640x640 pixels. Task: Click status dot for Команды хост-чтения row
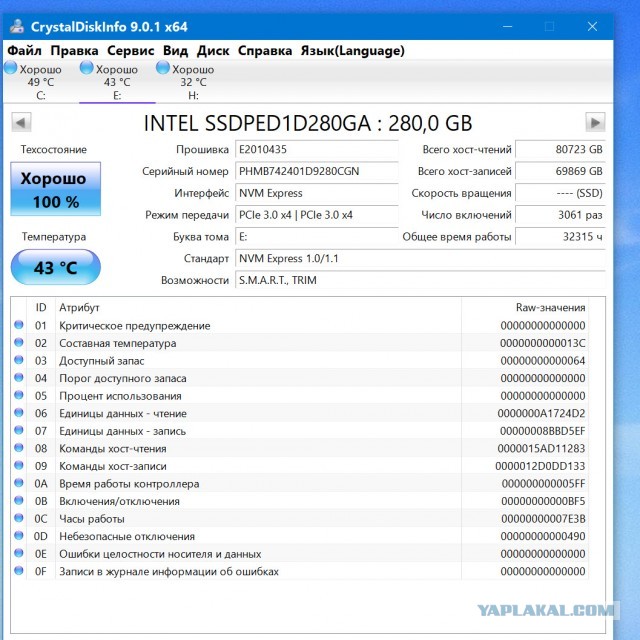19,448
